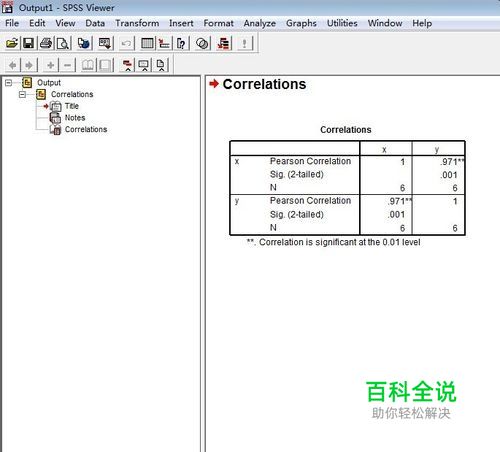Click .001 significance in the x row
Screen dimensions: 500x452
[449, 175]
